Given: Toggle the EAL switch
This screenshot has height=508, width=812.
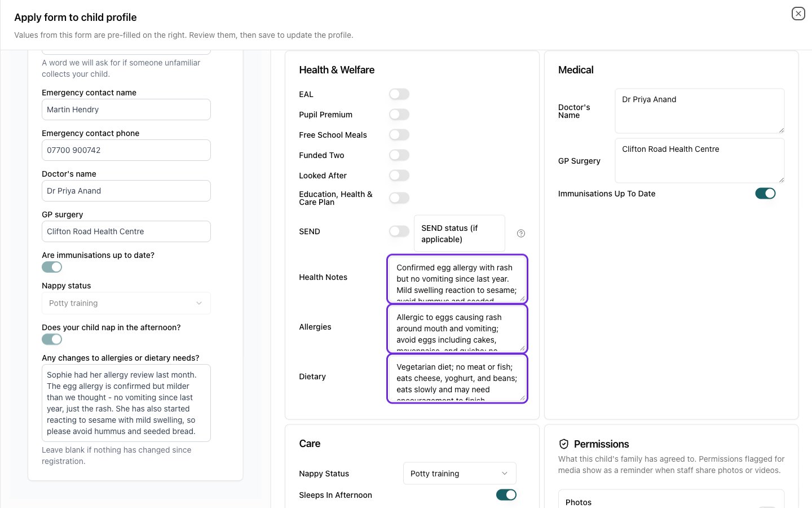Looking at the screenshot, I should coord(399,94).
